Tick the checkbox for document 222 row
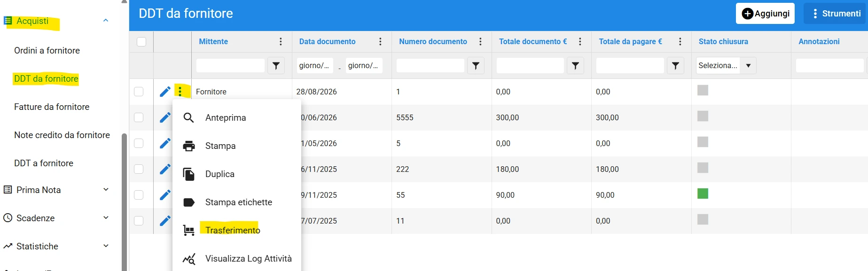Screen dimensions: 868x271 pyautogui.click(x=139, y=169)
